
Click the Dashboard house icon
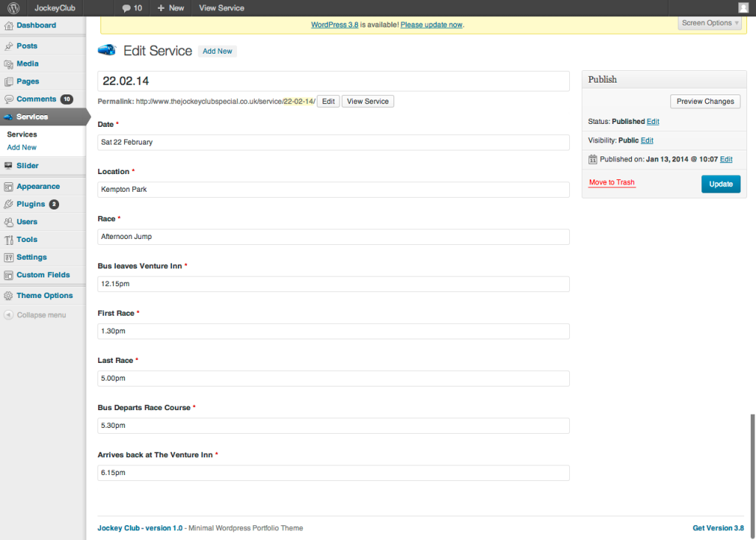[x=9, y=26]
